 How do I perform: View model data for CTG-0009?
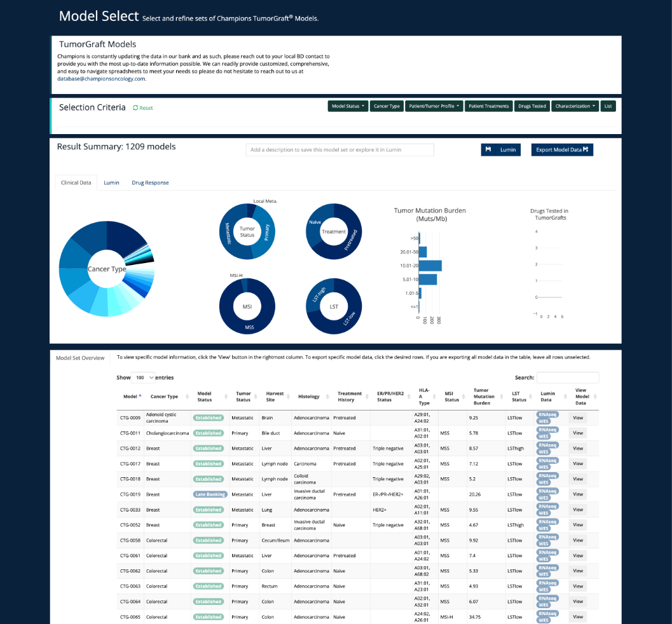click(x=578, y=418)
